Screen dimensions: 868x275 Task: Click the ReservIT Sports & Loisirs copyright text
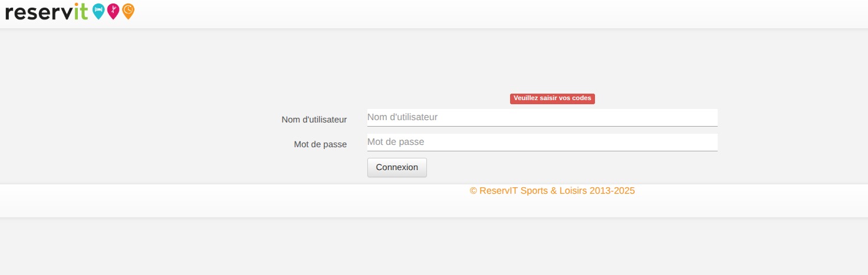pyautogui.click(x=552, y=191)
